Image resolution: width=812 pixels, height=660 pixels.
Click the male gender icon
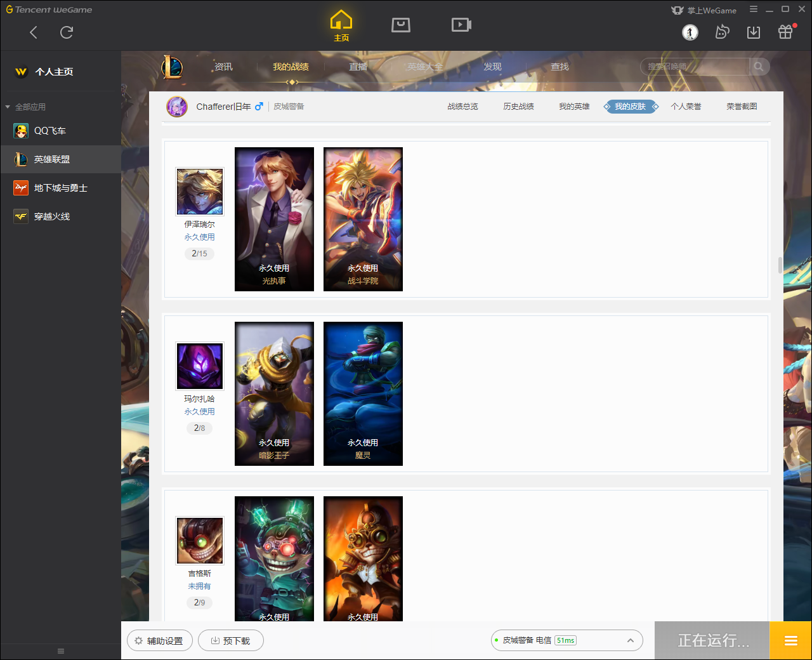pos(259,107)
